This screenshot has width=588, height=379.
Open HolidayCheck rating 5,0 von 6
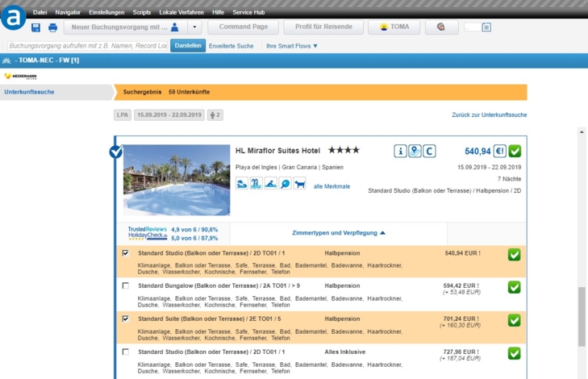coord(194,238)
